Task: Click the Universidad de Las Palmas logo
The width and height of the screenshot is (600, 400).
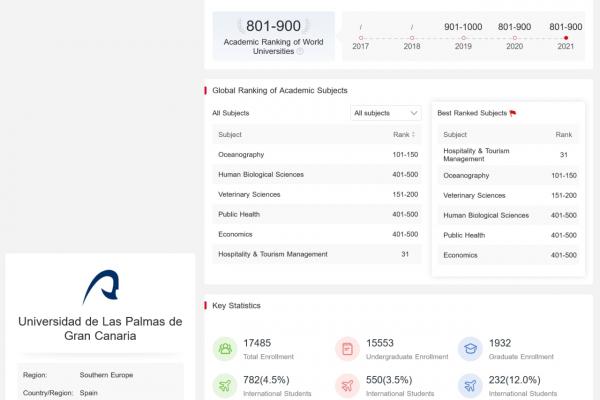Action: pos(101,286)
